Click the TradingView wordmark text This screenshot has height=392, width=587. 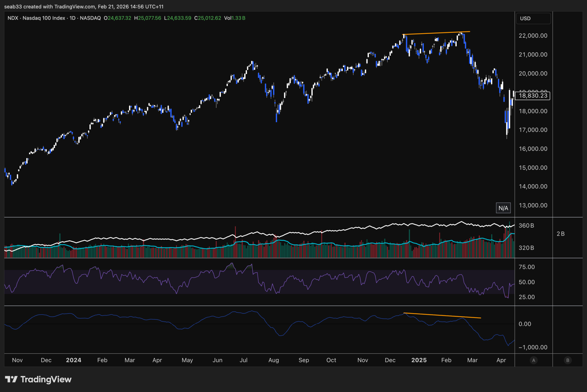pos(46,379)
